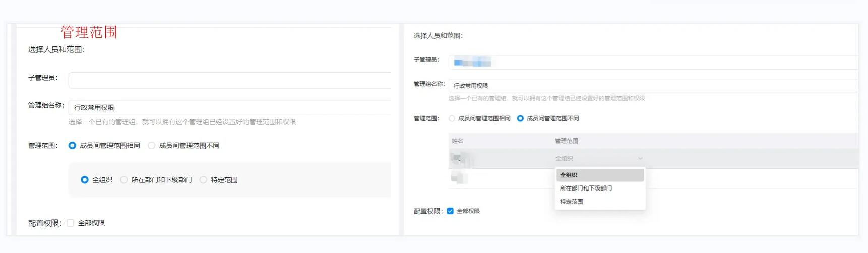Image resolution: width=868 pixels, height=253 pixels.
Task: Click the dropdown chevron arrow in table row
Action: click(640, 158)
